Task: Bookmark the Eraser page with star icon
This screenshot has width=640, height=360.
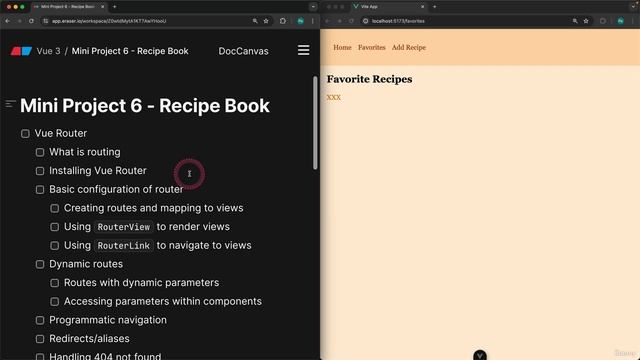Action: coord(266,21)
